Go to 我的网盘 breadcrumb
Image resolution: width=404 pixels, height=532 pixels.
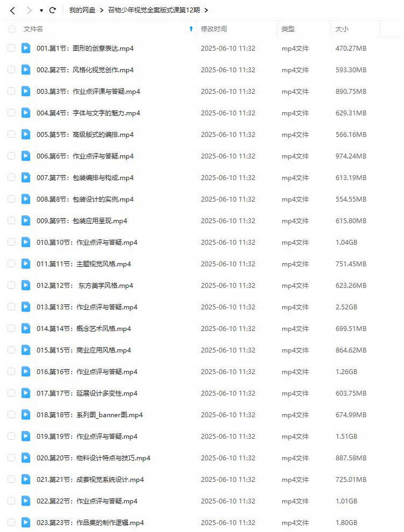(82, 10)
